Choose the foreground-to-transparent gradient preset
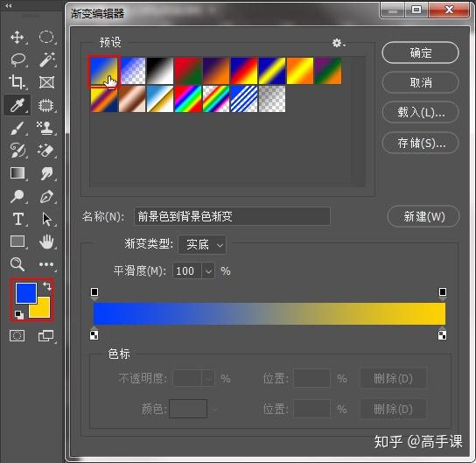The width and height of the screenshot is (476, 463). 133,71
